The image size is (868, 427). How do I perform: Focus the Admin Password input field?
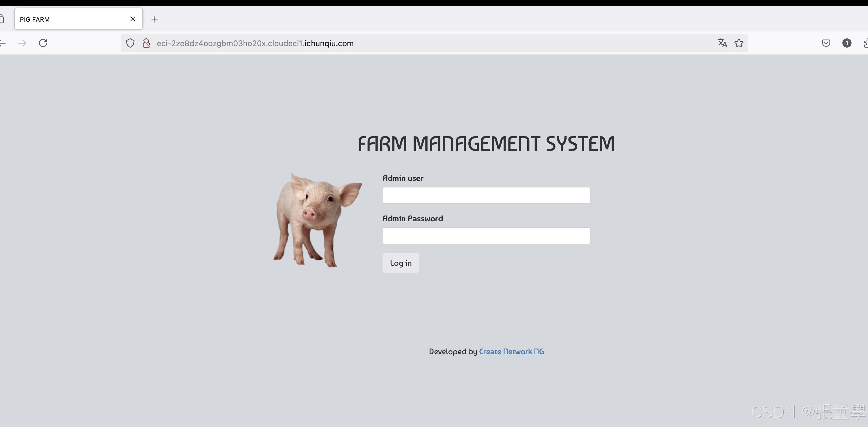(486, 236)
